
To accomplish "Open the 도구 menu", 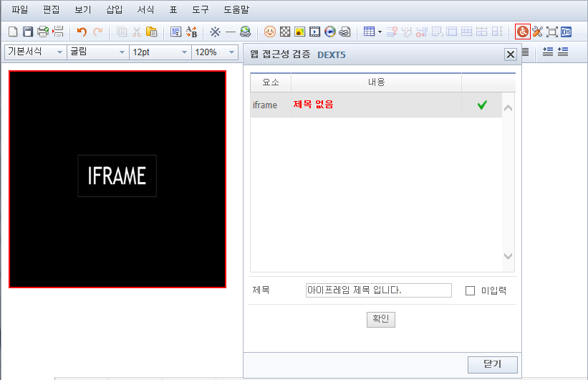I will point(201,10).
